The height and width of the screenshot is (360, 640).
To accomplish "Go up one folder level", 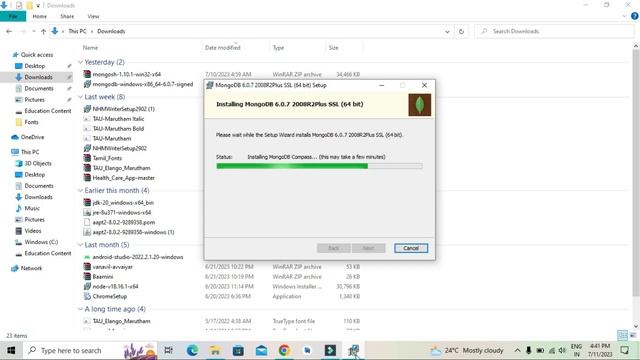I will tap(43, 31).
